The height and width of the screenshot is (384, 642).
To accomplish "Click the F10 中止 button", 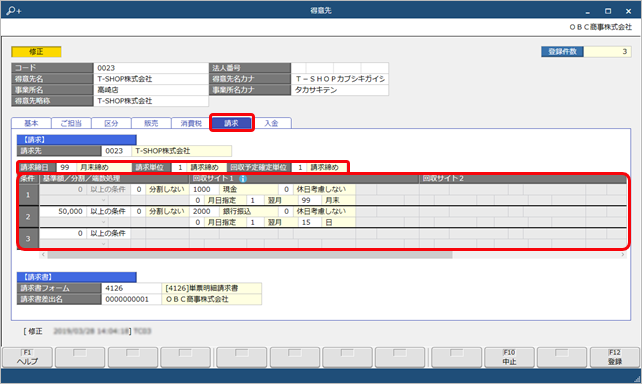I will pos(509,357).
